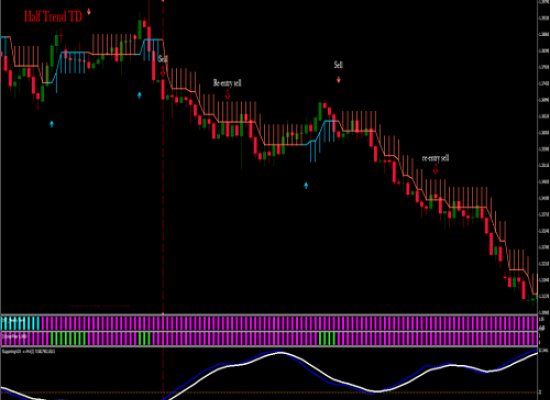This screenshot has width=550, height=400.
Task: Select the cyan up arrow in the chart's middle area
Action: pyautogui.click(x=306, y=185)
